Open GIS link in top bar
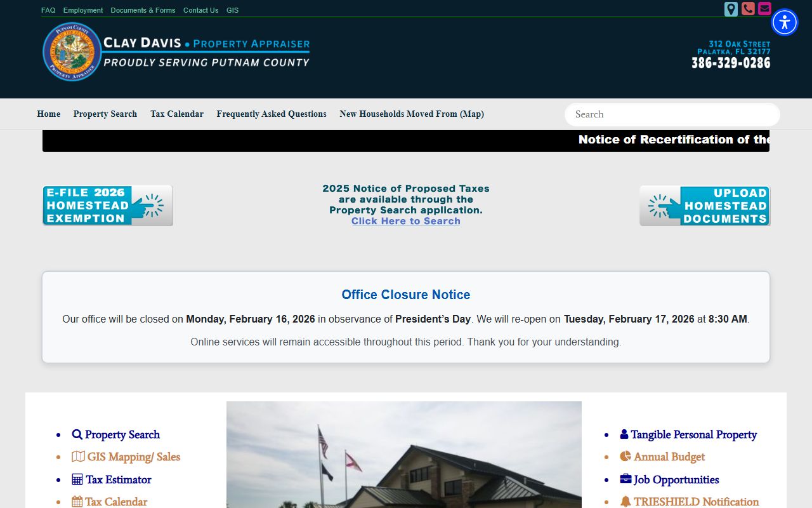Screen dimensions: 812x508 pos(232,10)
